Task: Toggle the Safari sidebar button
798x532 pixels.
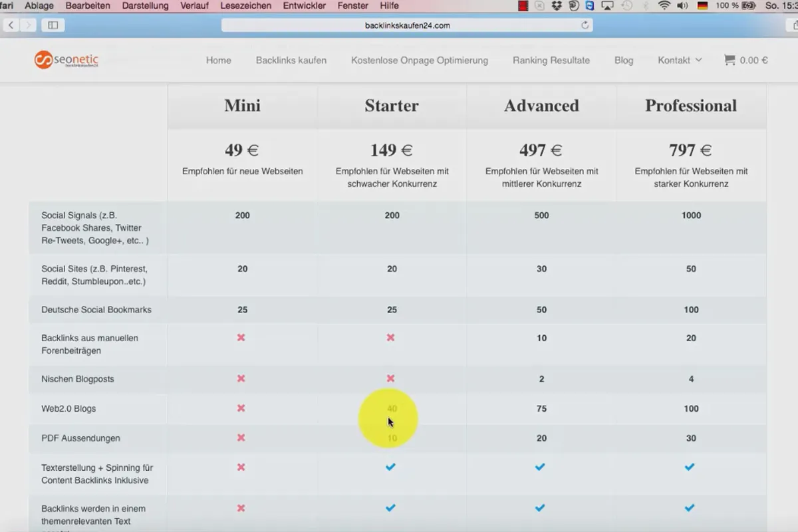Action: 53,25
